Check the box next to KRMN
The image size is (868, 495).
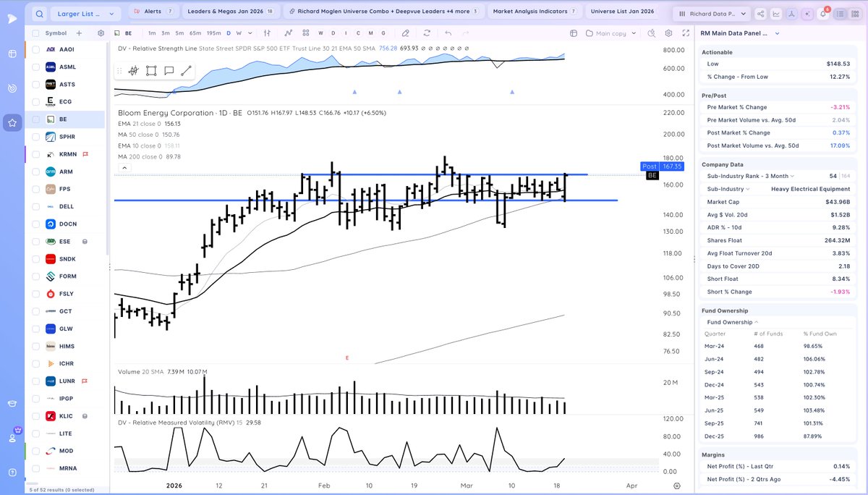pyautogui.click(x=36, y=154)
